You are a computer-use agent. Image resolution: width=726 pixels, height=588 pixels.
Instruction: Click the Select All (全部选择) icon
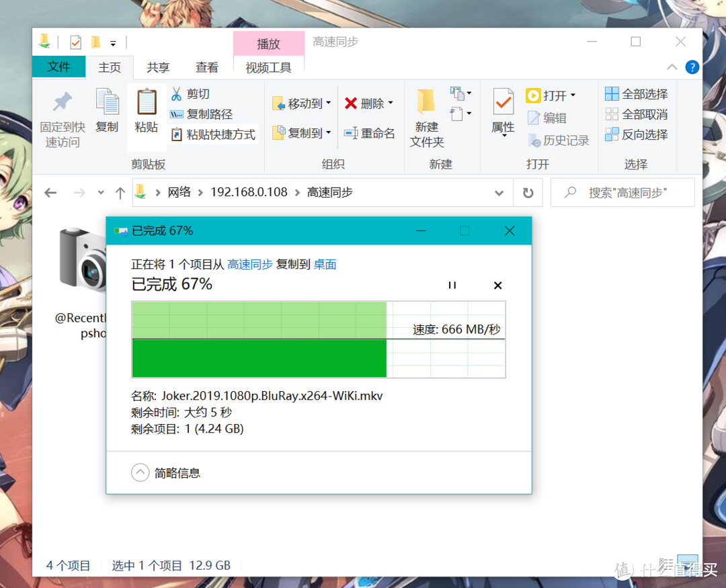click(x=636, y=93)
